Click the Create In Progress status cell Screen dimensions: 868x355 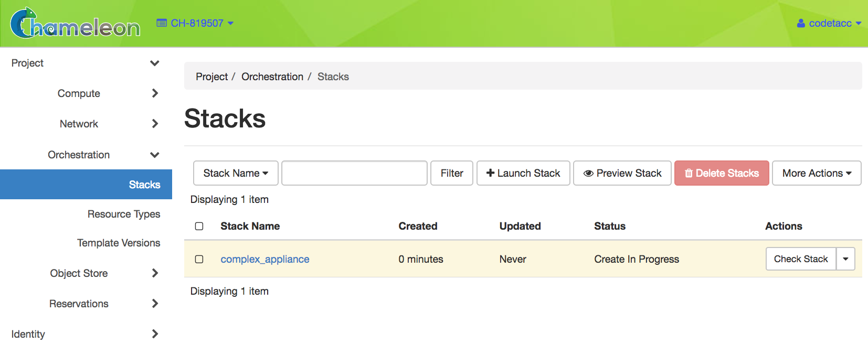coord(637,259)
